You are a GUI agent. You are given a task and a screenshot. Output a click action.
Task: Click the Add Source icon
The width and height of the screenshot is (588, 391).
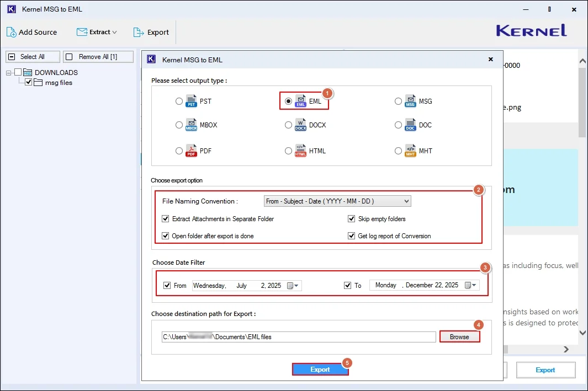[x=12, y=32]
